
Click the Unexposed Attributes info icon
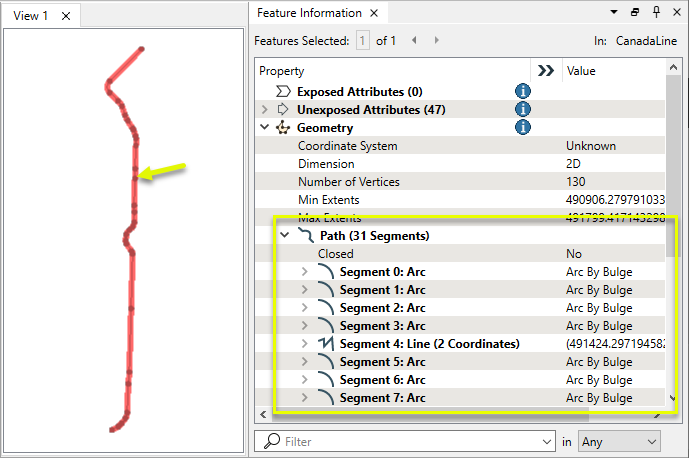pos(522,110)
